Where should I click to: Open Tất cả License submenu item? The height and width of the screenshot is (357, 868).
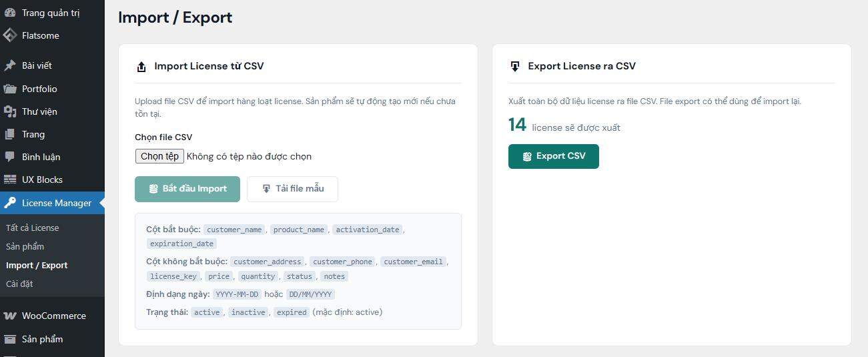(x=32, y=228)
